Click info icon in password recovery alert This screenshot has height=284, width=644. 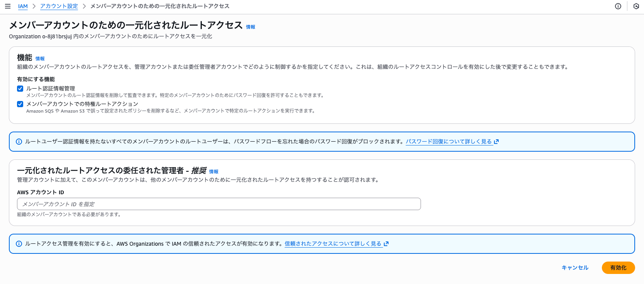click(19, 142)
